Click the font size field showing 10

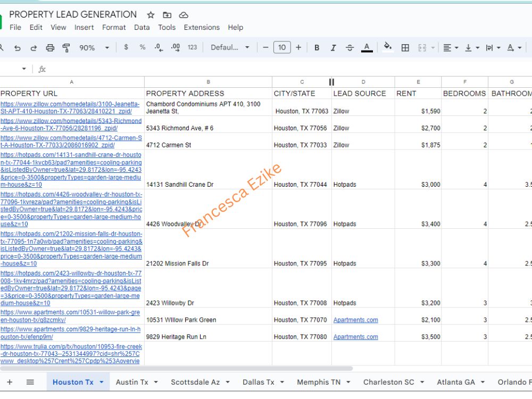282,47
